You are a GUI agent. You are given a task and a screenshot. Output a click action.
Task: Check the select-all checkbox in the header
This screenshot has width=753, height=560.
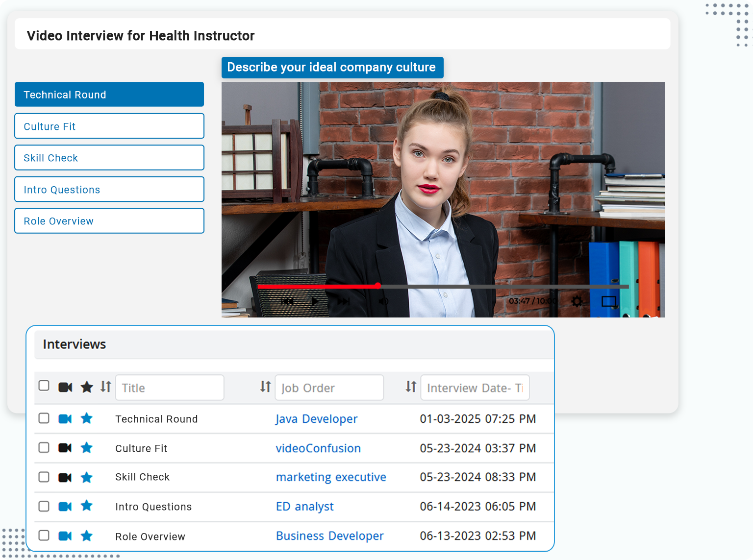[44, 386]
